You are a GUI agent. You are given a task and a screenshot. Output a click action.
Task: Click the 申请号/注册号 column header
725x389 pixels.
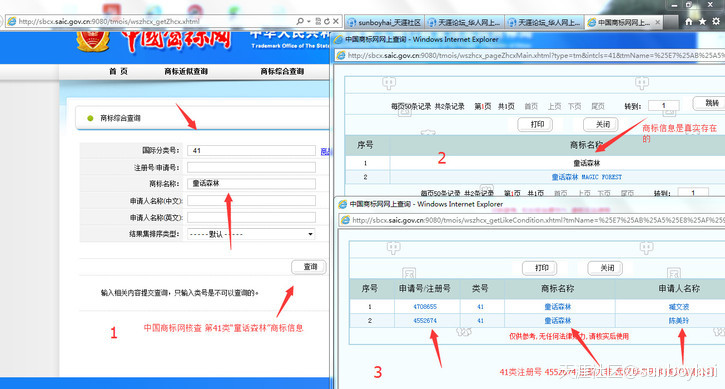(425, 289)
